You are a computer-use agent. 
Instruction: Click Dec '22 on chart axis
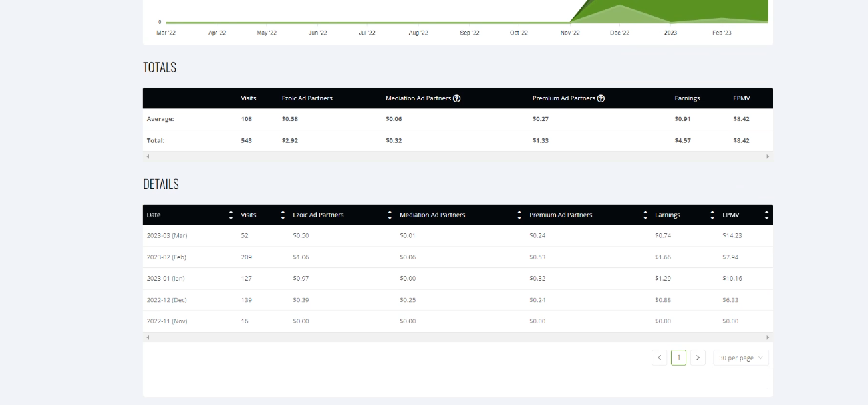click(x=619, y=33)
